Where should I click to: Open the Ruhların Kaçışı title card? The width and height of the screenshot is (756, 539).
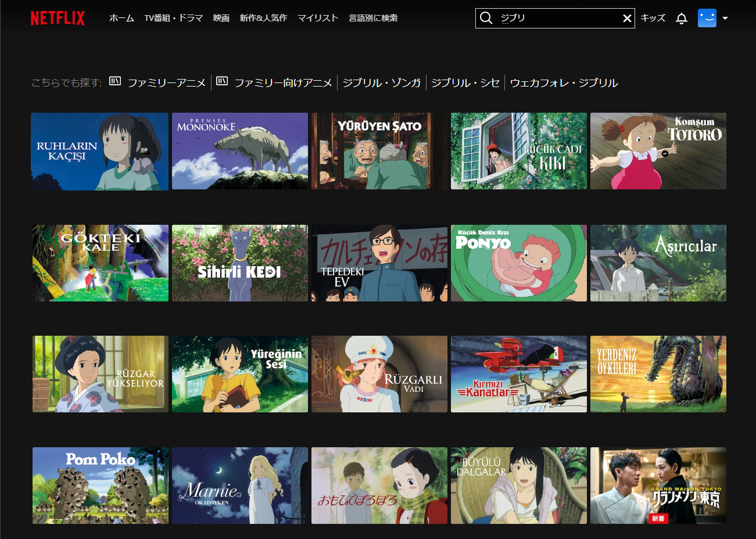coord(99,152)
